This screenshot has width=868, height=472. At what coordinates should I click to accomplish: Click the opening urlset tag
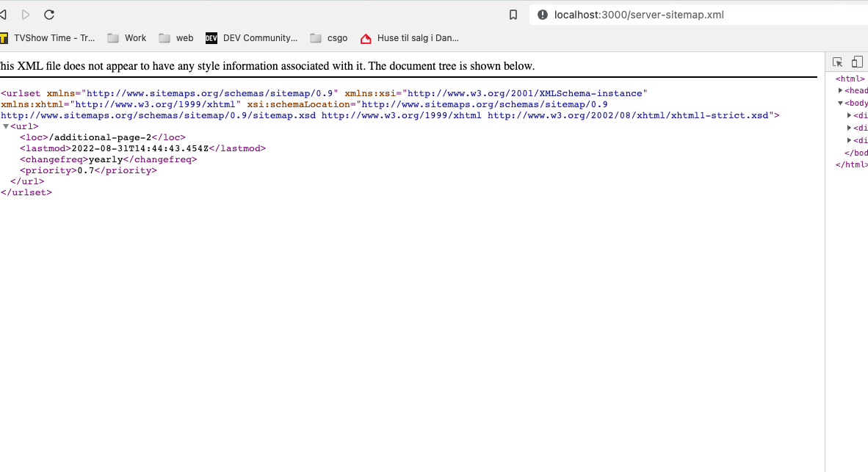pos(21,93)
